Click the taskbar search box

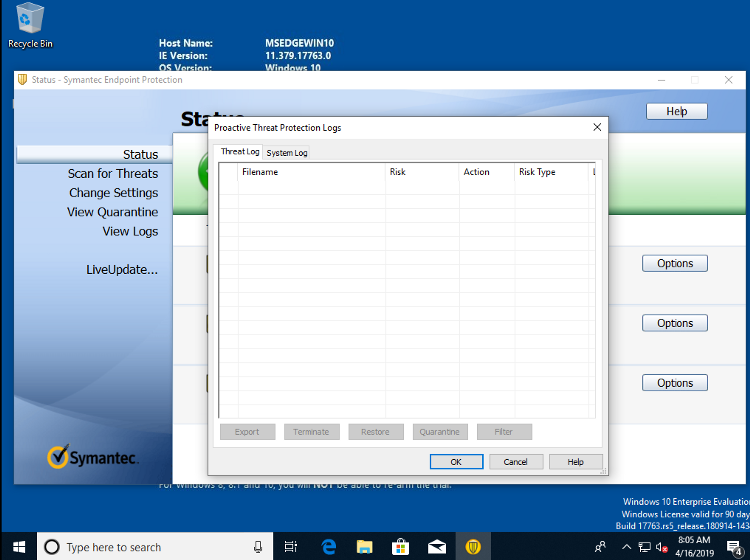tap(155, 547)
